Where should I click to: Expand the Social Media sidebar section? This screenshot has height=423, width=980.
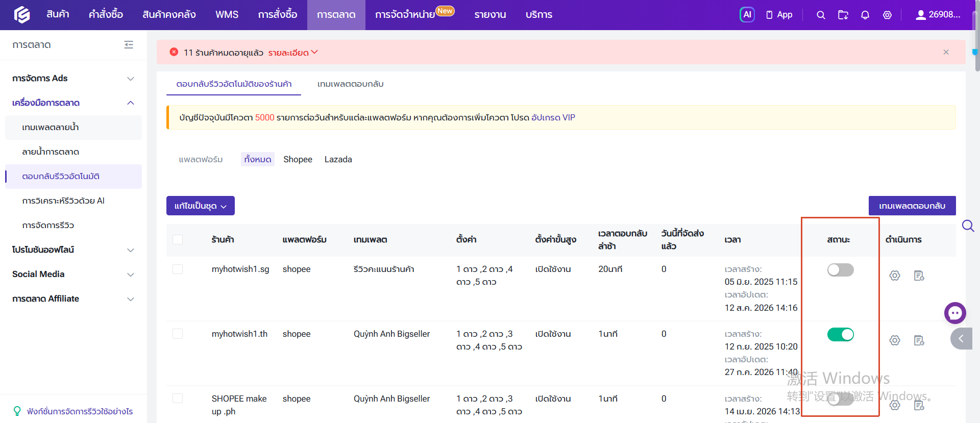(73, 275)
